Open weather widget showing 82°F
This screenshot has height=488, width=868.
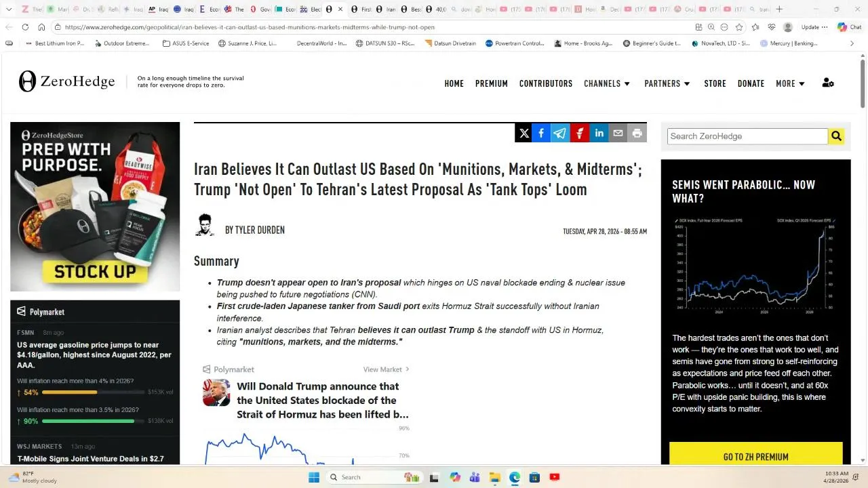(32, 477)
